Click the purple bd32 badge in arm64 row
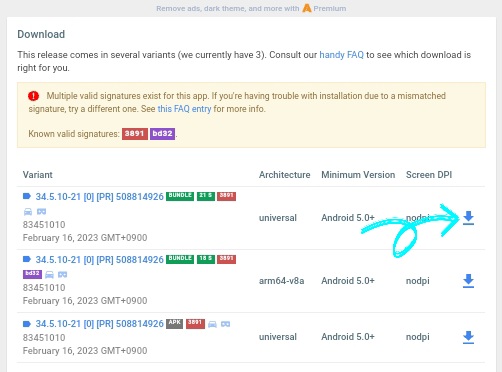This screenshot has width=502, height=372. 32,274
